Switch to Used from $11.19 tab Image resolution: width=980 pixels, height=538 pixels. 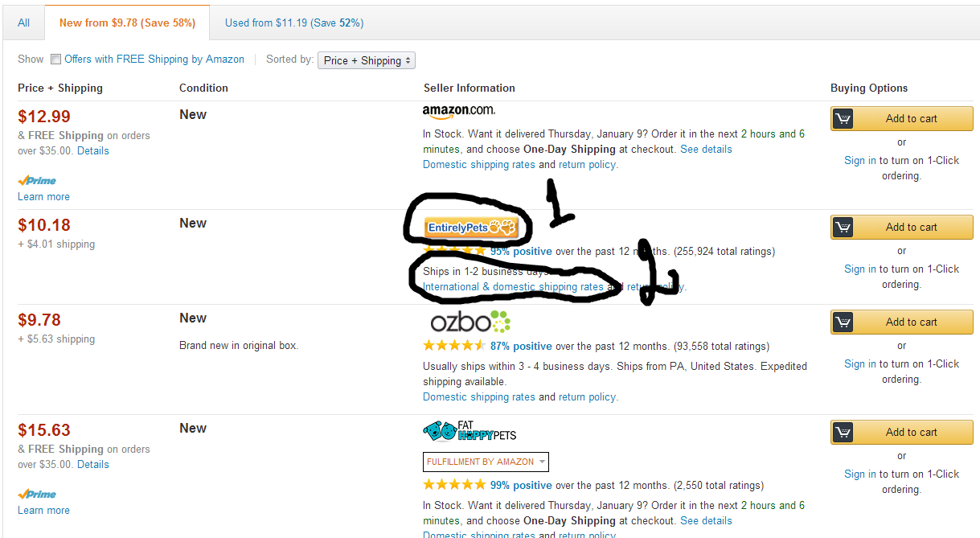coord(294,23)
